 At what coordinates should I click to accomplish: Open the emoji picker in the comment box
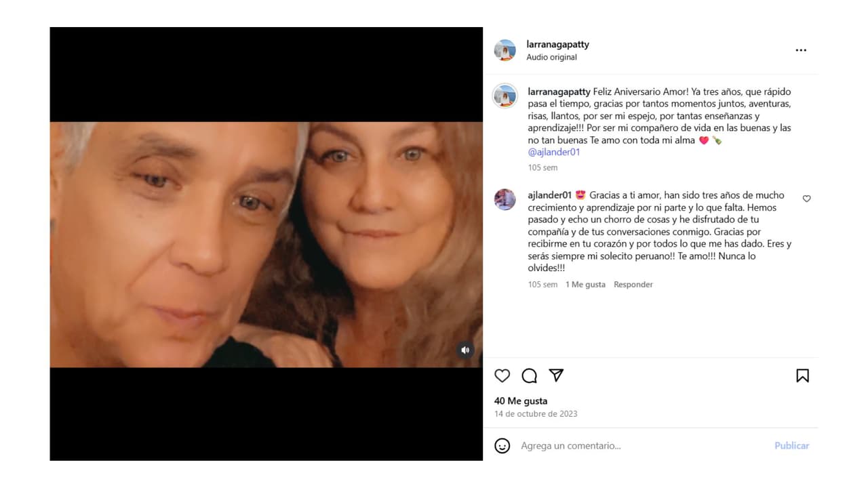coord(502,445)
